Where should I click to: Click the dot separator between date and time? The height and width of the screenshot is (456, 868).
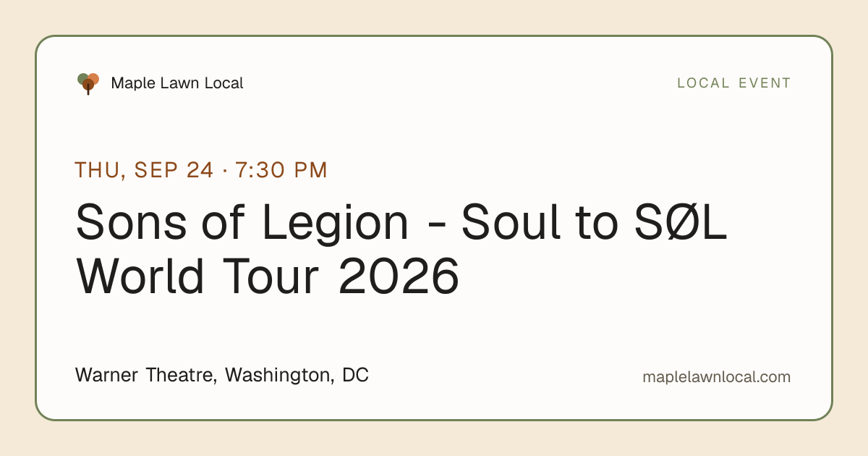pos(225,171)
